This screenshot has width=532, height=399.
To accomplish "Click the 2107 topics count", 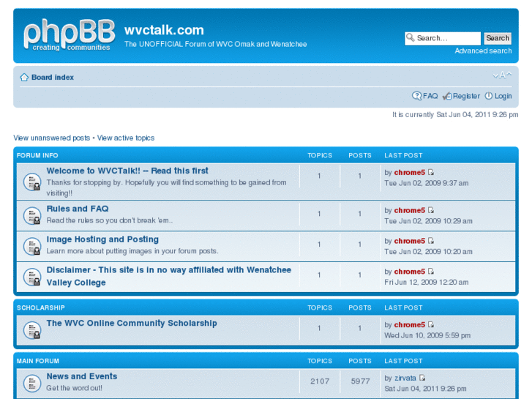I will point(320,381).
